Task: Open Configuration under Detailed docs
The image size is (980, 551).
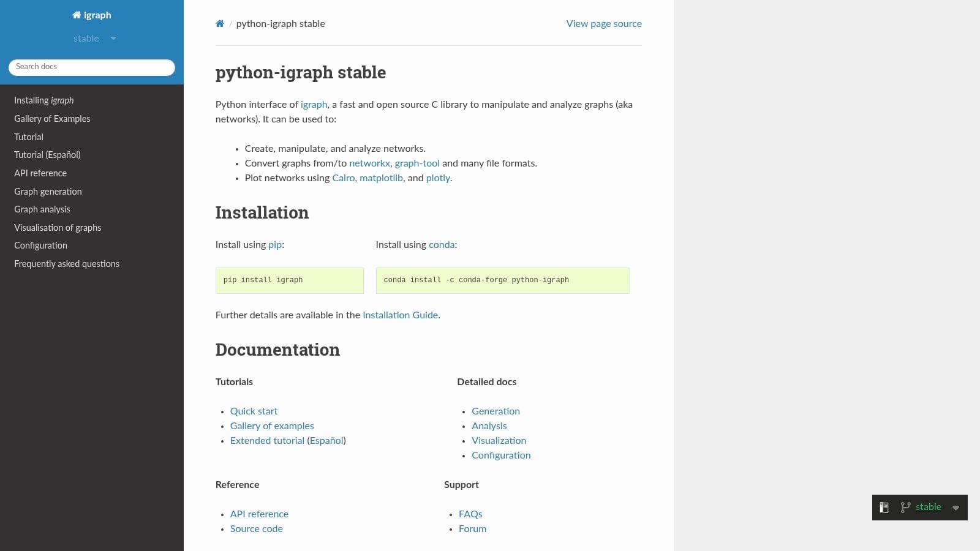Action: pyautogui.click(x=501, y=455)
